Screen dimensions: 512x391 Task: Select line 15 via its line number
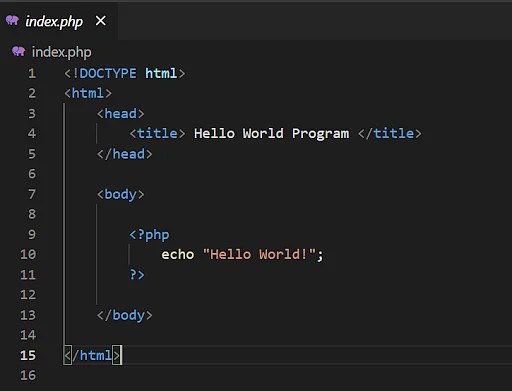tap(28, 355)
